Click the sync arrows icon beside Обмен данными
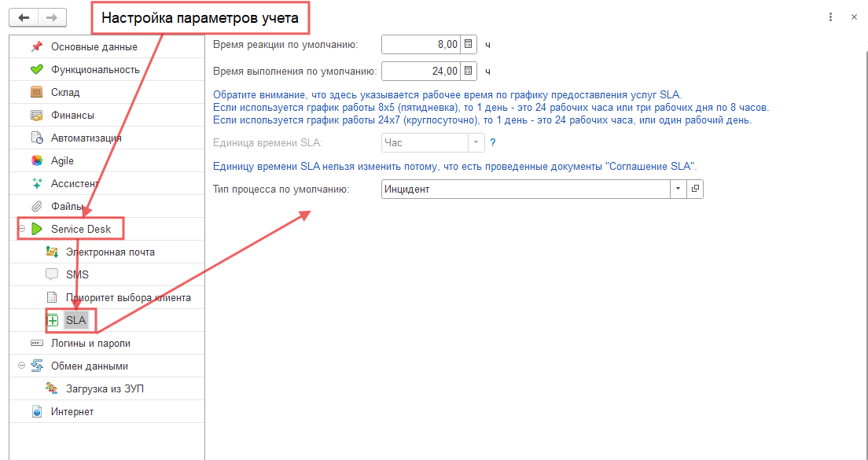 tap(37, 366)
